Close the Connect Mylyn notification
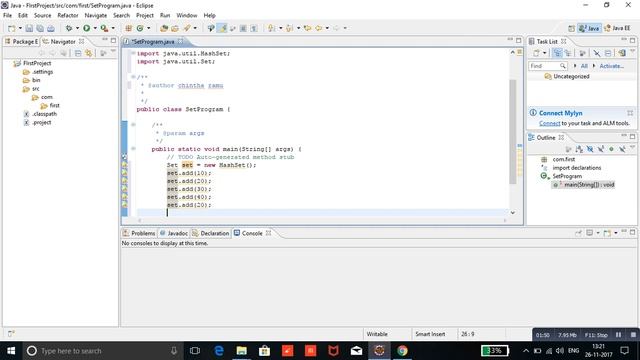Viewport: 640px width, 360px height. point(630,113)
